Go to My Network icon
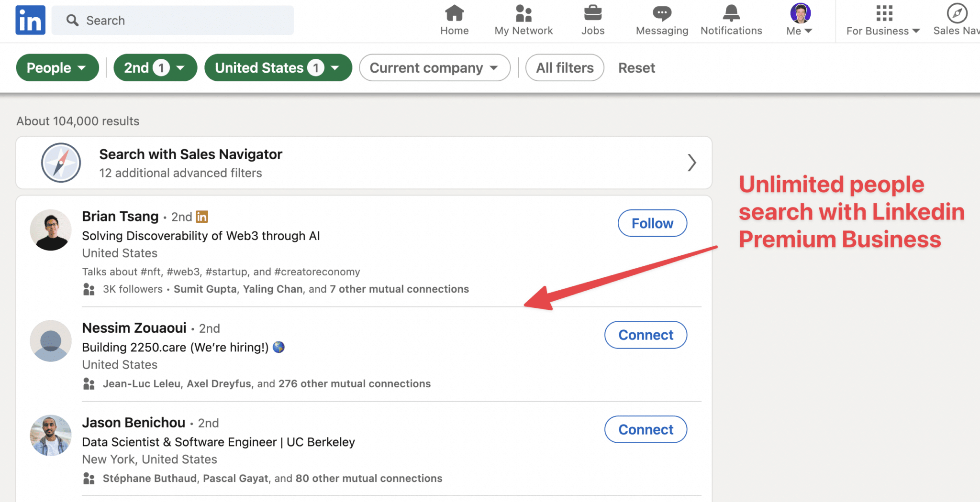 [x=523, y=13]
